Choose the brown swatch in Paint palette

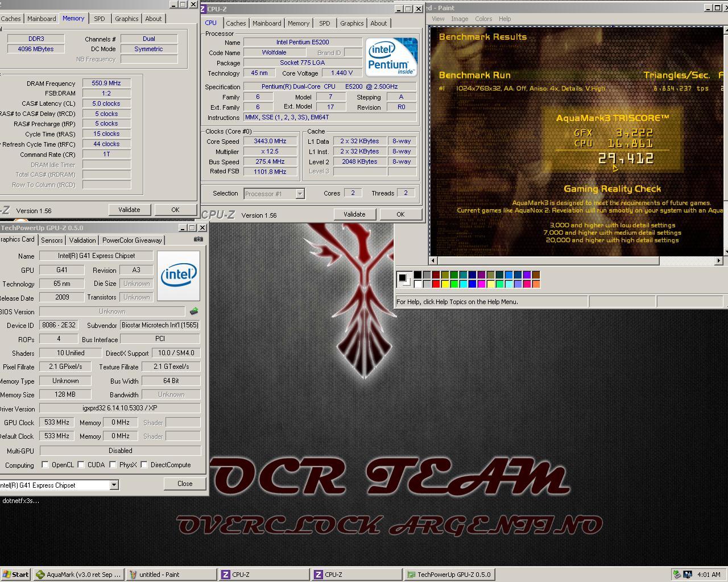(536, 275)
